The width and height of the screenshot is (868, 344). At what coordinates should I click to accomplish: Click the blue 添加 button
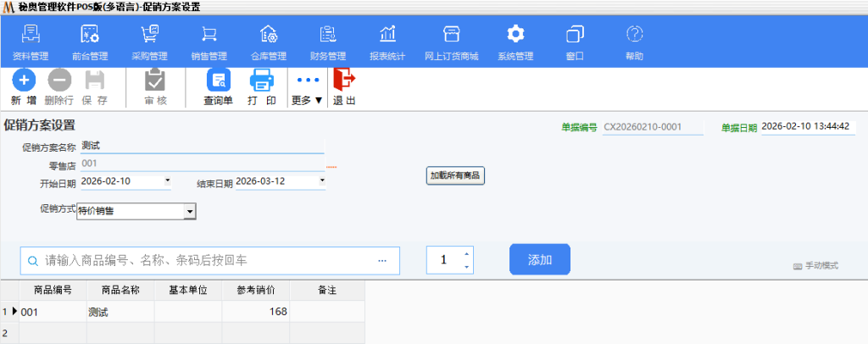point(540,260)
